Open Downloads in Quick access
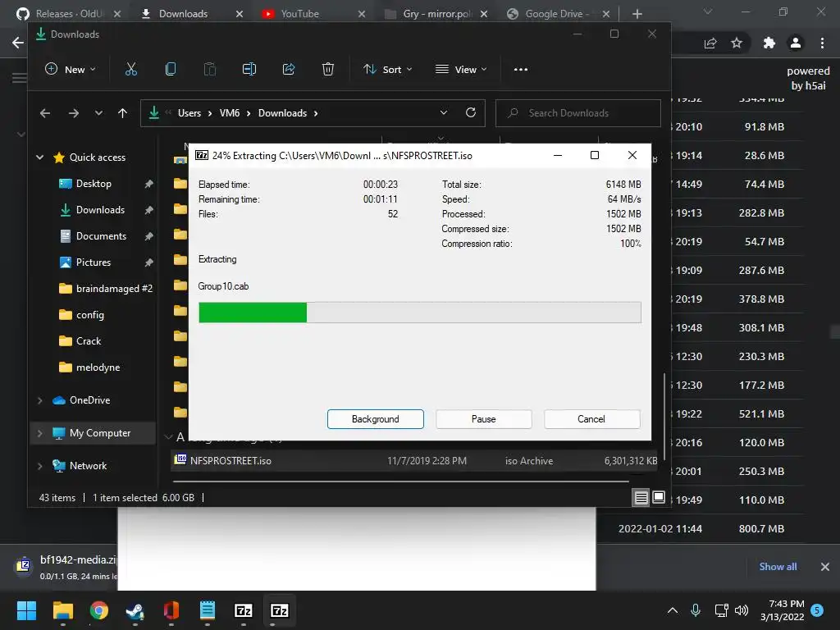 point(100,210)
